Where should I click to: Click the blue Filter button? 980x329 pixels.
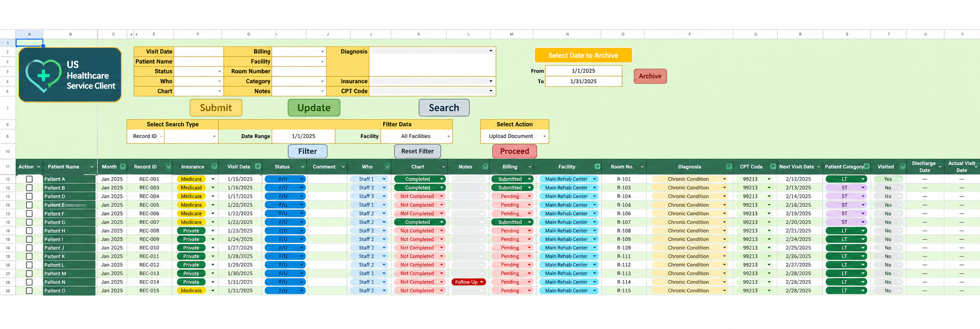pyautogui.click(x=307, y=151)
